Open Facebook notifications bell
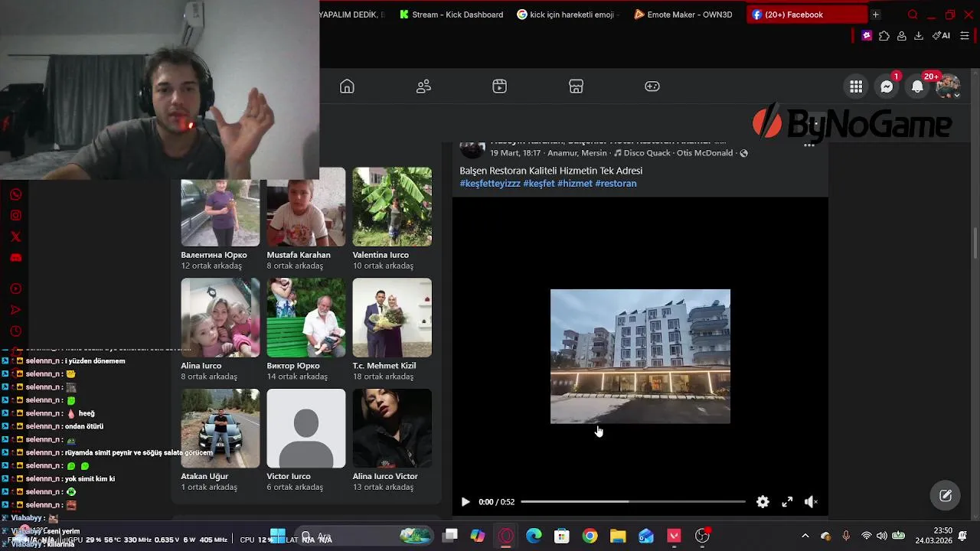 (x=917, y=86)
